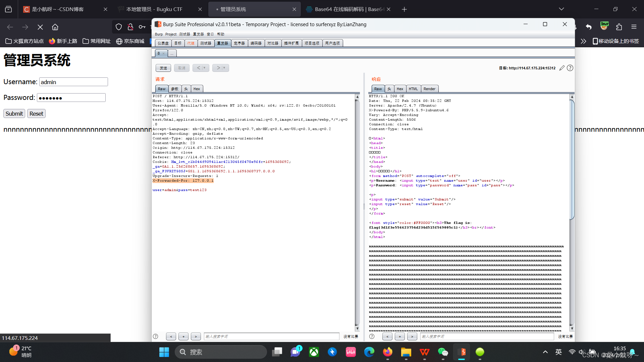Screen dimensions: 644x362
Task: Open the 帮助 menu in Burp
Action: tap(220, 34)
